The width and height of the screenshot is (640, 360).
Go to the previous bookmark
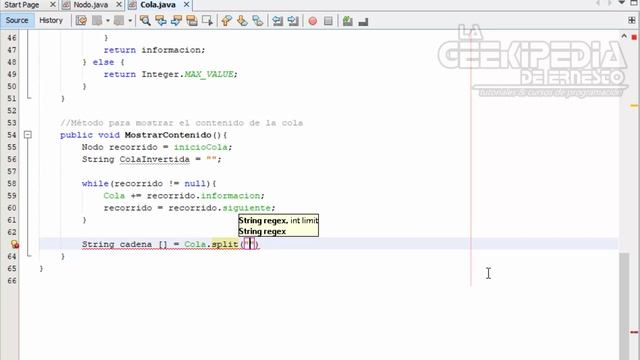click(x=227, y=20)
